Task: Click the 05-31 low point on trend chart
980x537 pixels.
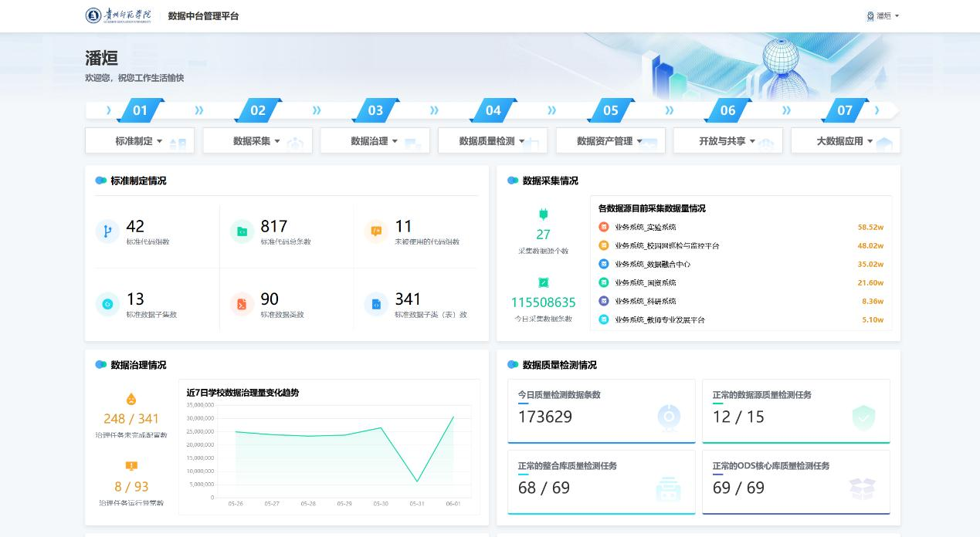Action: click(x=417, y=482)
